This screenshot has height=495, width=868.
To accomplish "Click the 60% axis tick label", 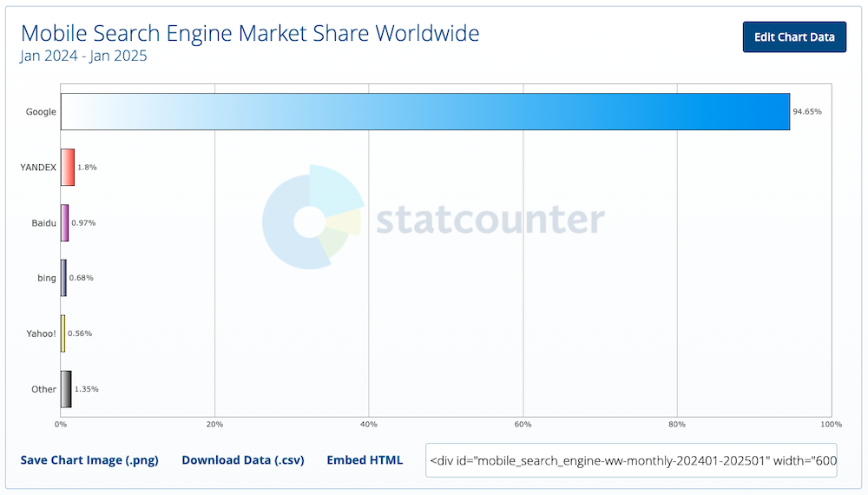I will [523, 424].
